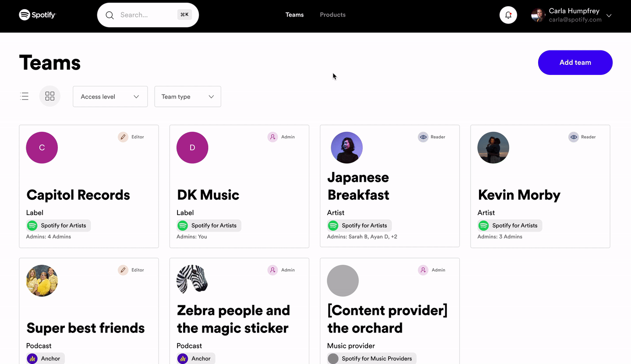631x364 pixels.
Task: Switch to grid view layout
Action: point(50,96)
